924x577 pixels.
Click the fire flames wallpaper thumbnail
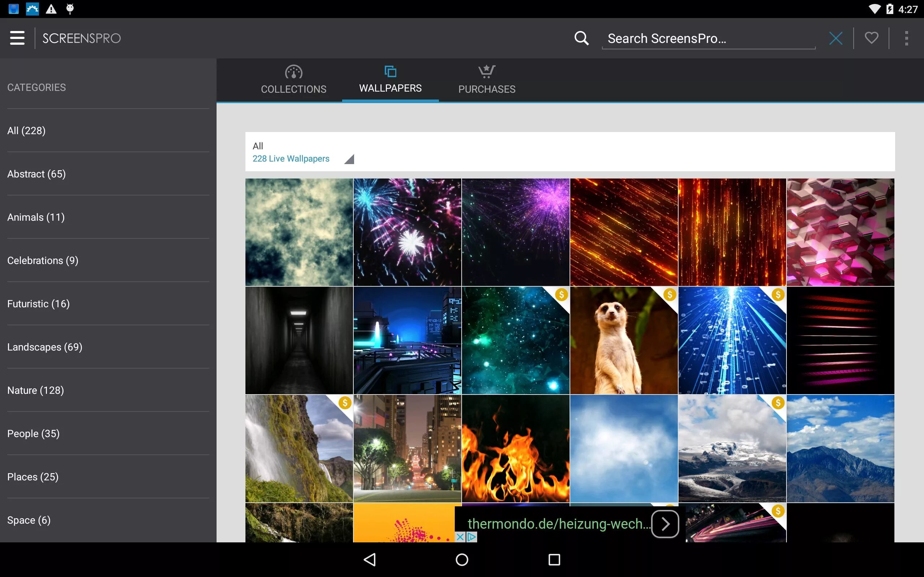point(515,448)
